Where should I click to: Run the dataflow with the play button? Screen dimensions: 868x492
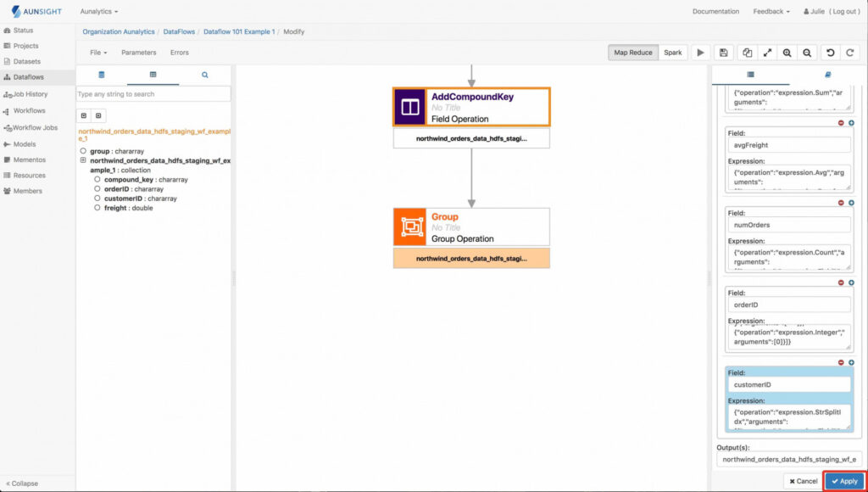[x=701, y=53]
